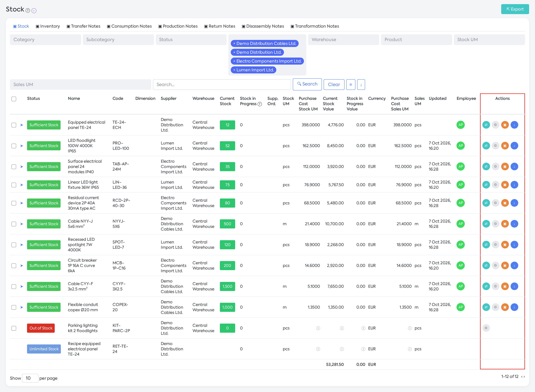Open the Transfer Notes tab
This screenshot has height=392, width=535.
(83, 26)
